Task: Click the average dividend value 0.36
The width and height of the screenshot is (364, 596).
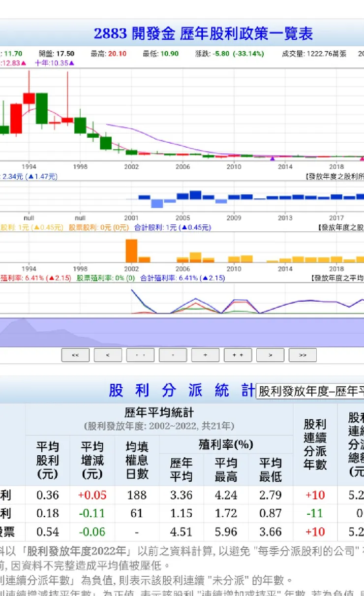Action: [x=48, y=495]
